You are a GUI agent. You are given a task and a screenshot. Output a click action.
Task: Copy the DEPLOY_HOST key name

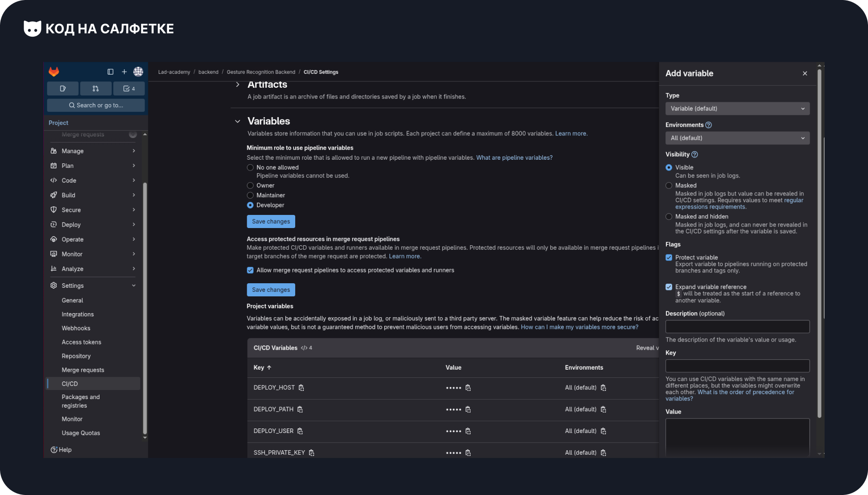click(x=302, y=388)
